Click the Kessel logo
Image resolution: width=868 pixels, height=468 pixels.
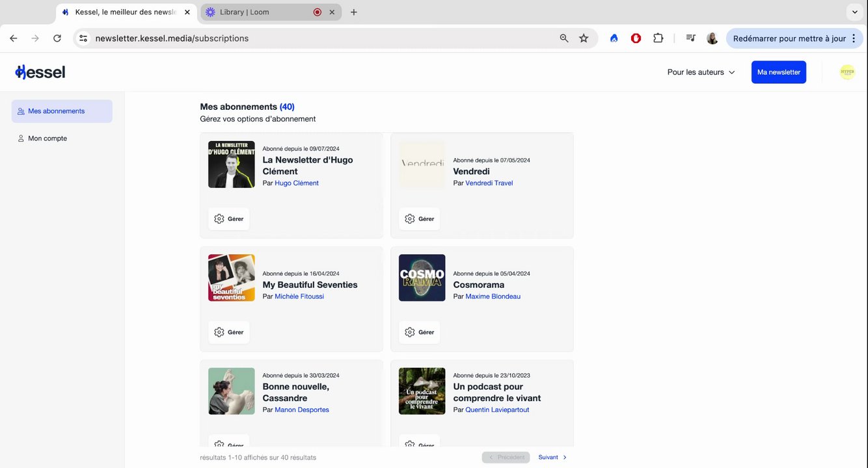coord(40,72)
